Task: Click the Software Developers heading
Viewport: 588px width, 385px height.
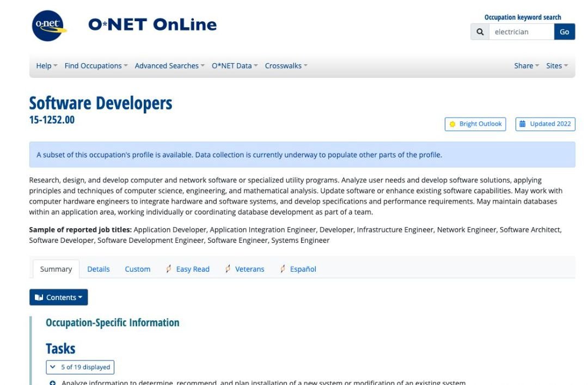Action: tap(101, 103)
